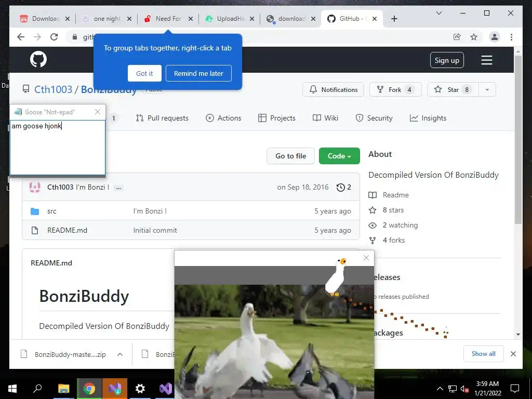Switch to the one night browser tab

(x=107, y=19)
